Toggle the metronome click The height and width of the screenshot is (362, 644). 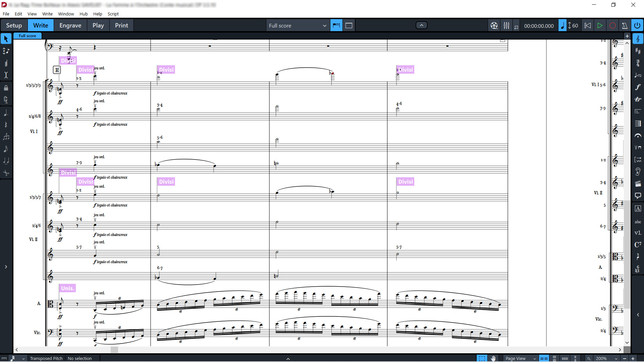click(625, 25)
